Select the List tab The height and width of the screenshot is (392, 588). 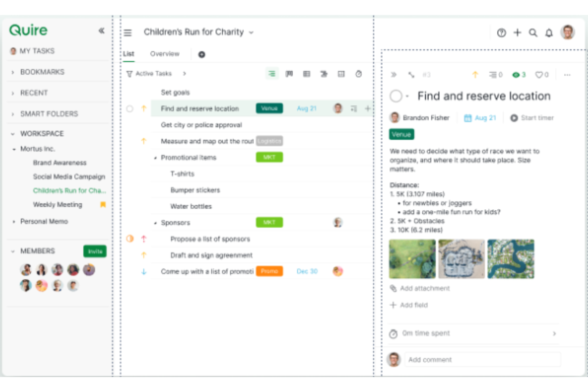(128, 54)
